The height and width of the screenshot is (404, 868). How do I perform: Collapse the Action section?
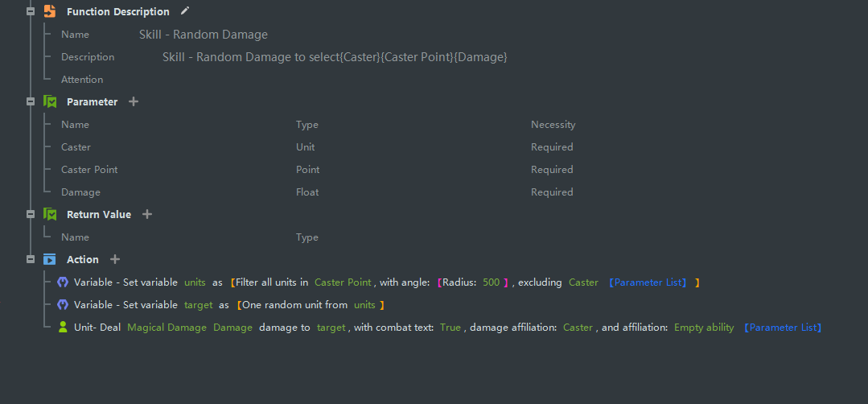coord(31,259)
